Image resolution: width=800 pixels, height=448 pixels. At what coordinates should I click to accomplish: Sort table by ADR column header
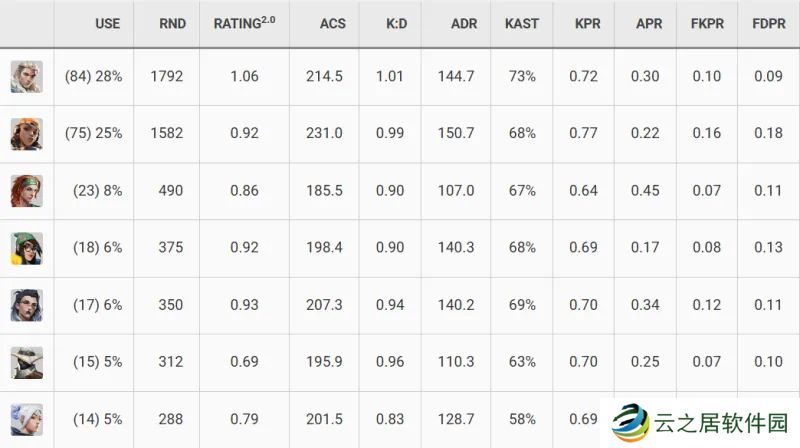tap(464, 23)
